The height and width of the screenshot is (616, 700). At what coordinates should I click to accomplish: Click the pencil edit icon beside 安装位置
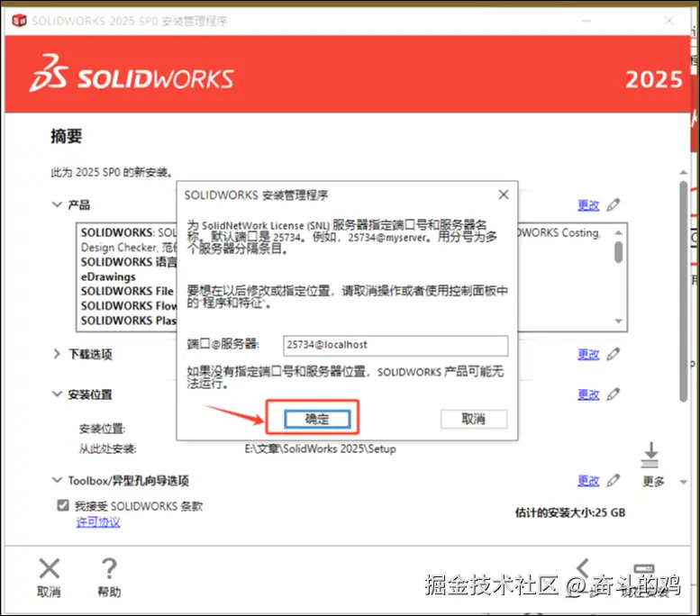[614, 394]
